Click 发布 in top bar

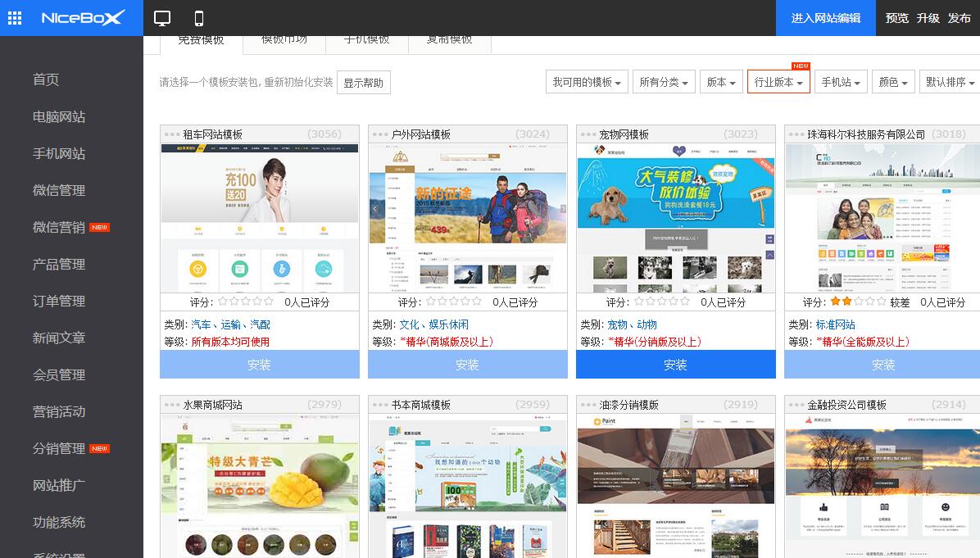click(960, 18)
